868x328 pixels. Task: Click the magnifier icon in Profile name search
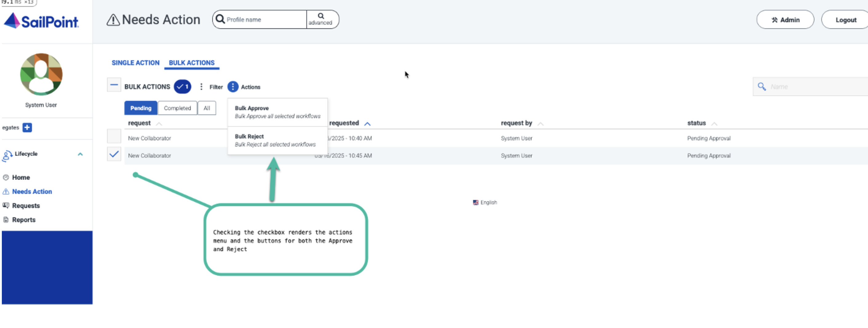pyautogui.click(x=220, y=19)
